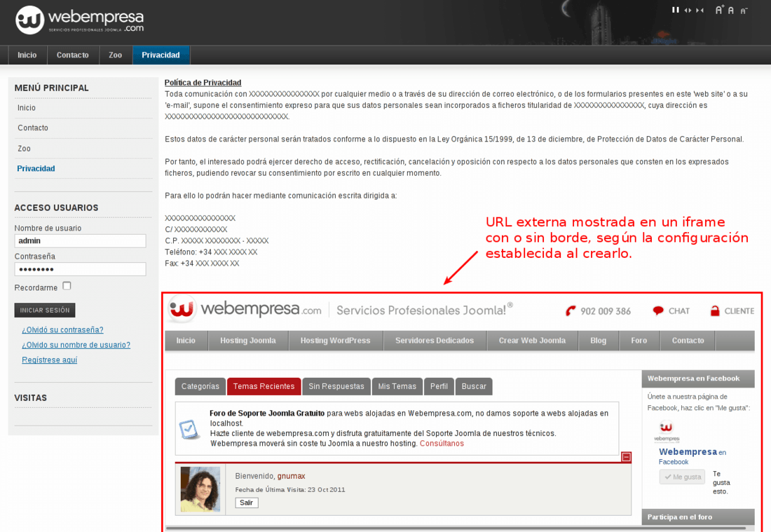771x532 pixels.
Task: Click the Me gusta Facebook button
Action: coord(682,477)
